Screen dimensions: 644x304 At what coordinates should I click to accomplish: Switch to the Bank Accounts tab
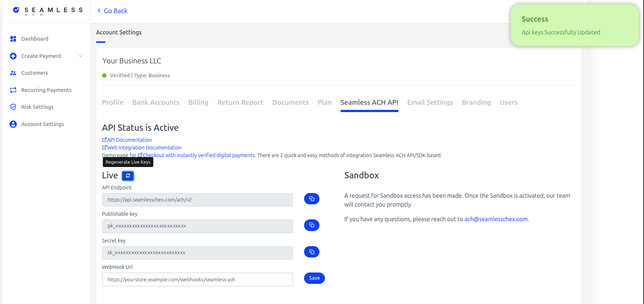pos(156,103)
